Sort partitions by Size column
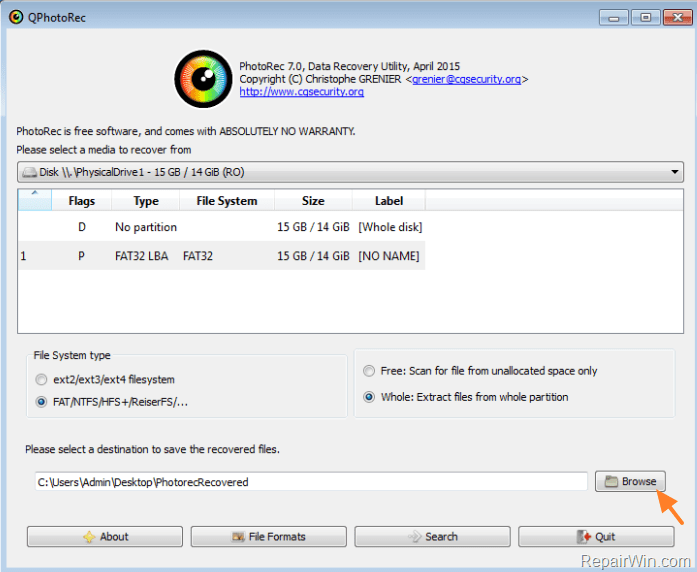Image resolution: width=697 pixels, height=572 pixels. (313, 201)
